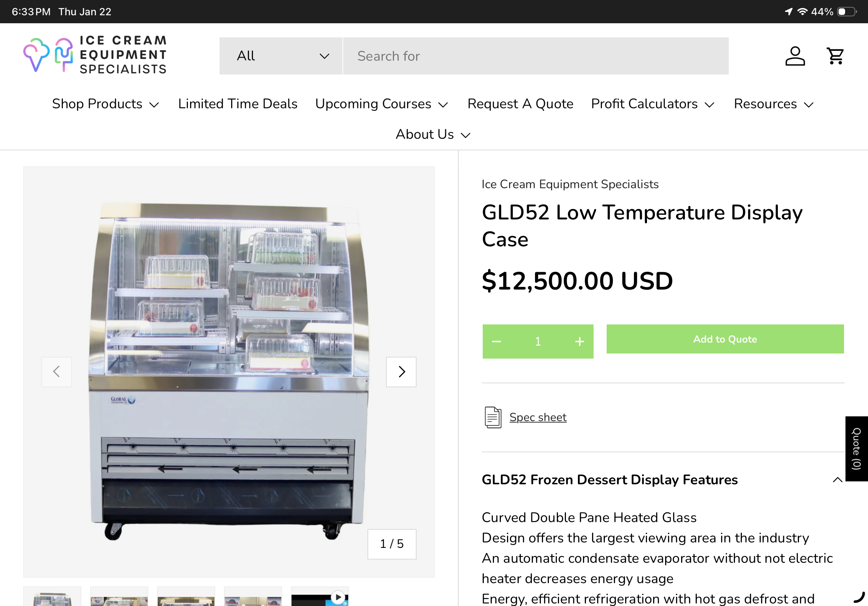
Task: Open the All category search dropdown
Action: pos(281,56)
